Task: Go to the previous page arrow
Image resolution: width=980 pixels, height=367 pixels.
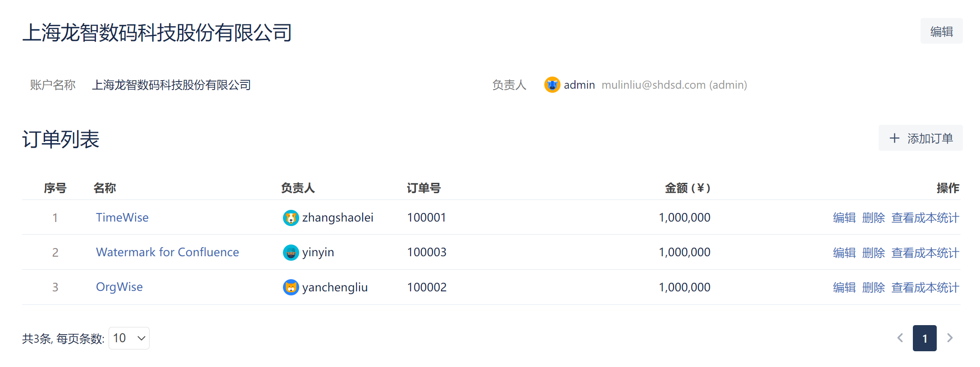Action: click(900, 338)
